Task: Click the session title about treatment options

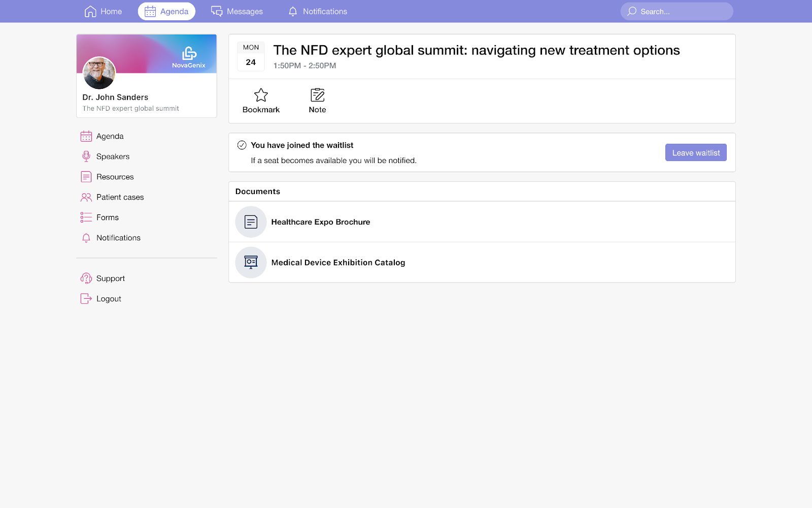Action: tap(477, 50)
